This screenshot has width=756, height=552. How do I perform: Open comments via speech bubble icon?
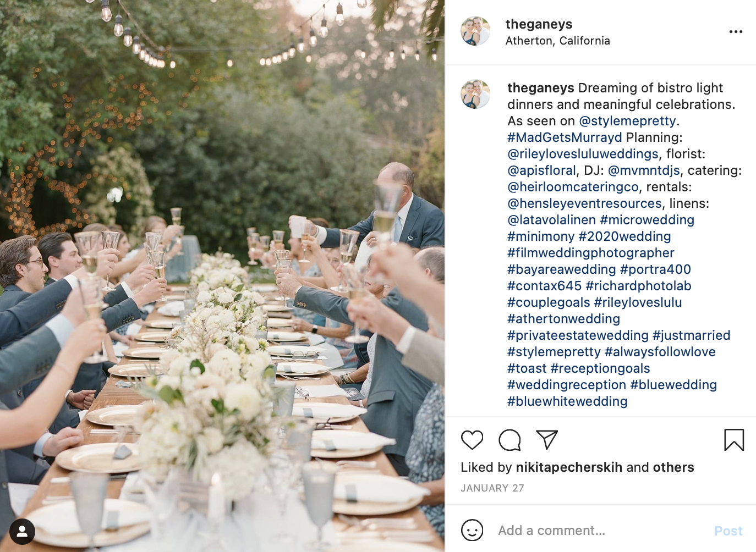510,440
